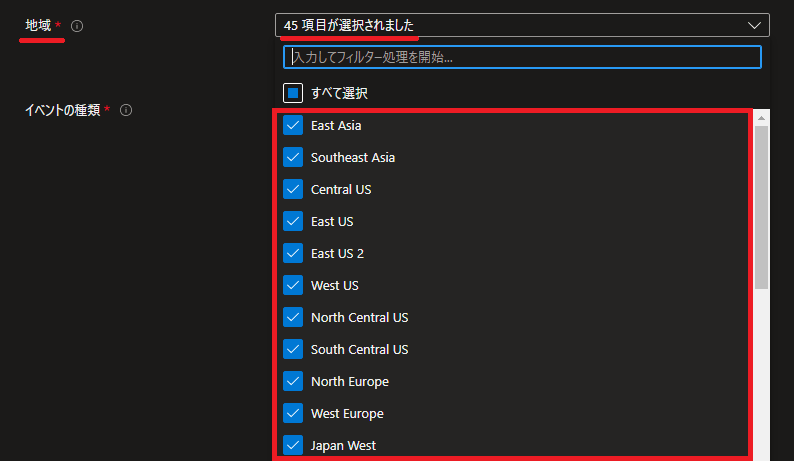Viewport: 794px width, 461px height.
Task: Uncheck the Central US checkbox
Action: click(293, 189)
